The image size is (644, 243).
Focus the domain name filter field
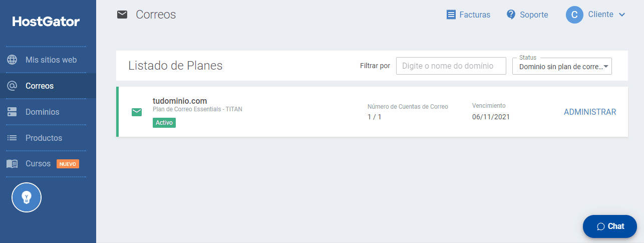[451, 66]
